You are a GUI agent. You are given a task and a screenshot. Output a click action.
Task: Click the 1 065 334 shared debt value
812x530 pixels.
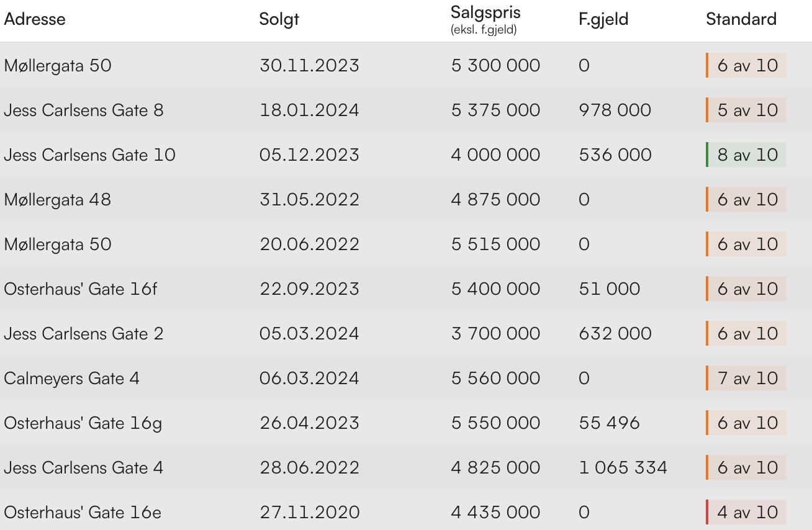point(623,468)
